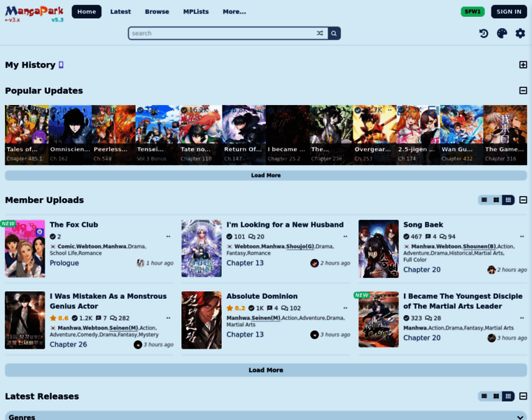Collapse the Member Uploads section
The width and height of the screenshot is (532, 420).
coord(523,199)
